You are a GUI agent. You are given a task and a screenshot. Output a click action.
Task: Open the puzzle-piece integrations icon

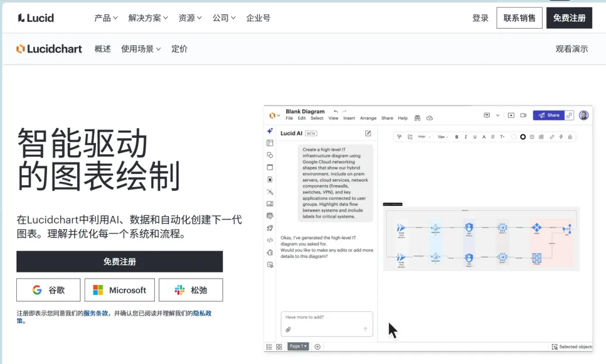pos(270,252)
